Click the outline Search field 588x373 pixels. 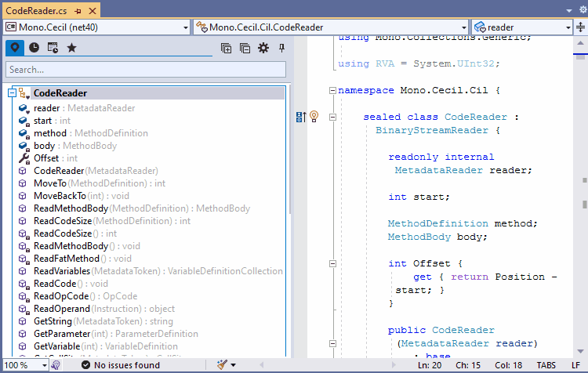click(x=146, y=70)
